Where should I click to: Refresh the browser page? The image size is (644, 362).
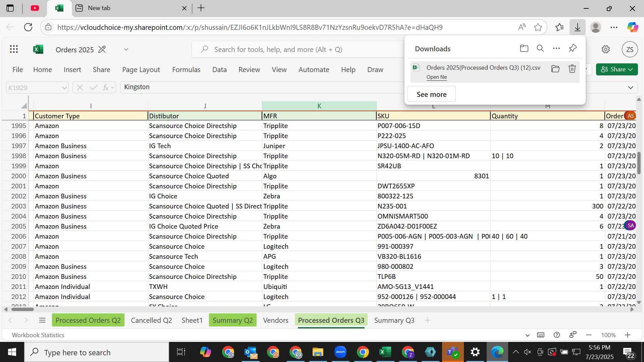pos(28,27)
